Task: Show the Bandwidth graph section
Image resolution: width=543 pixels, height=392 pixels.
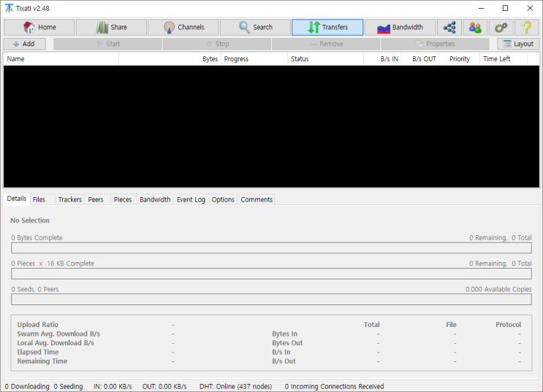Action: 400,28
